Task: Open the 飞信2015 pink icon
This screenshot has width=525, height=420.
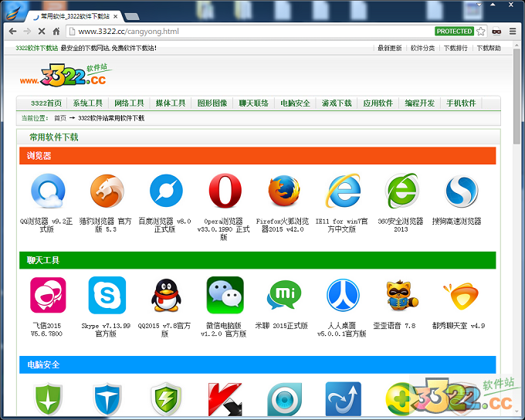Action: click(x=48, y=295)
